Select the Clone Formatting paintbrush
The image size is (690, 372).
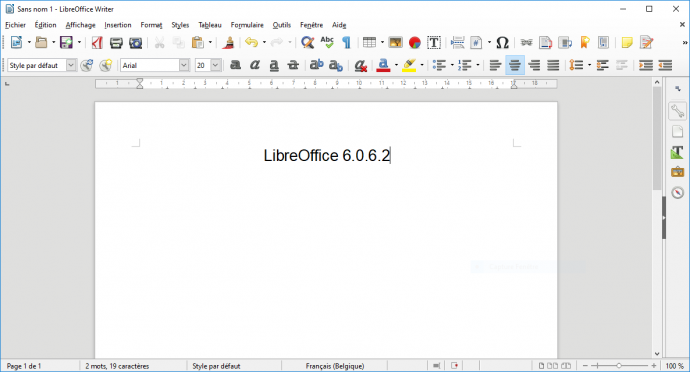tap(228, 43)
